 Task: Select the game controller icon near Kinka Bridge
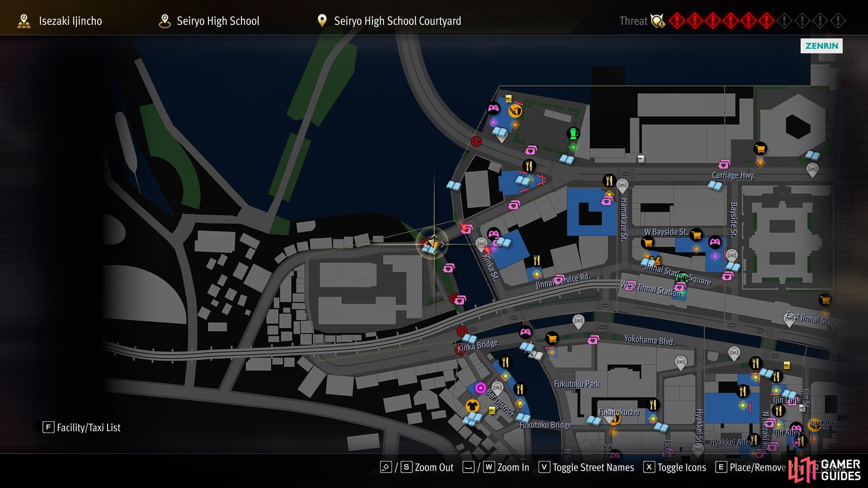[x=525, y=333]
